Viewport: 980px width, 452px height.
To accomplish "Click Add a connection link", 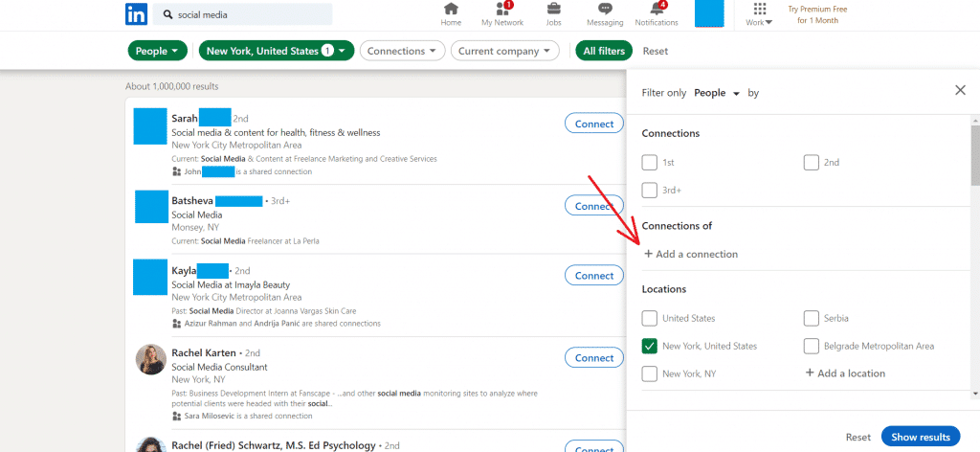I will click(691, 254).
